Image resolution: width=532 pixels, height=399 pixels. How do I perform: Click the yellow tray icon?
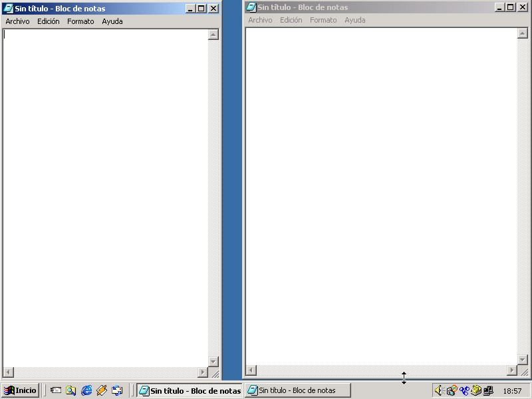coord(476,390)
